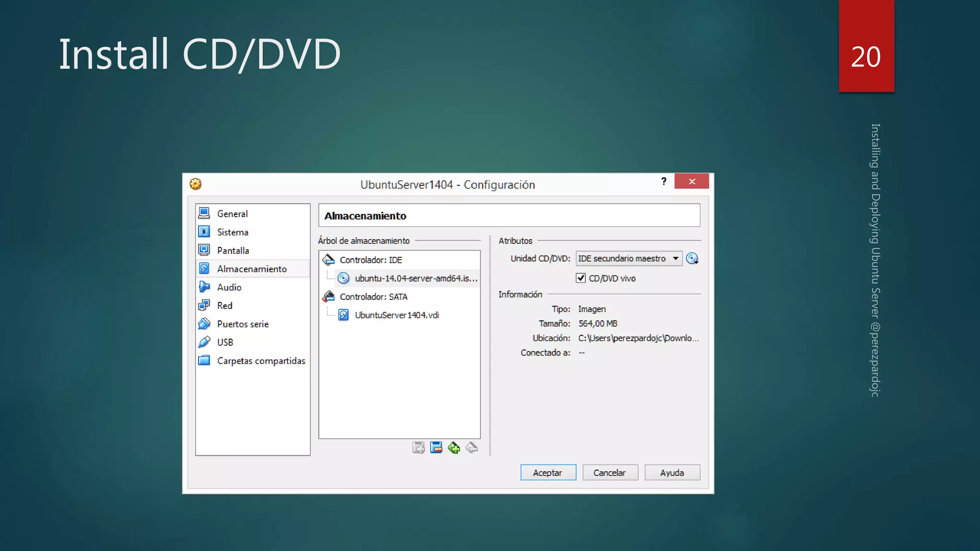Select the ubuntu-14.04-server-amd64 ISO disc item
Image resolution: width=980 pixels, height=551 pixels.
[x=415, y=278]
